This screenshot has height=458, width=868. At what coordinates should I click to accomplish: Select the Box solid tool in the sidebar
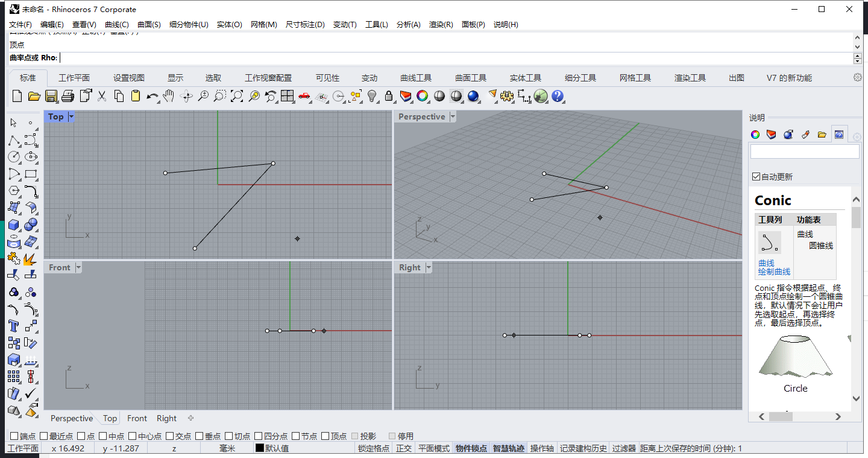point(14,225)
